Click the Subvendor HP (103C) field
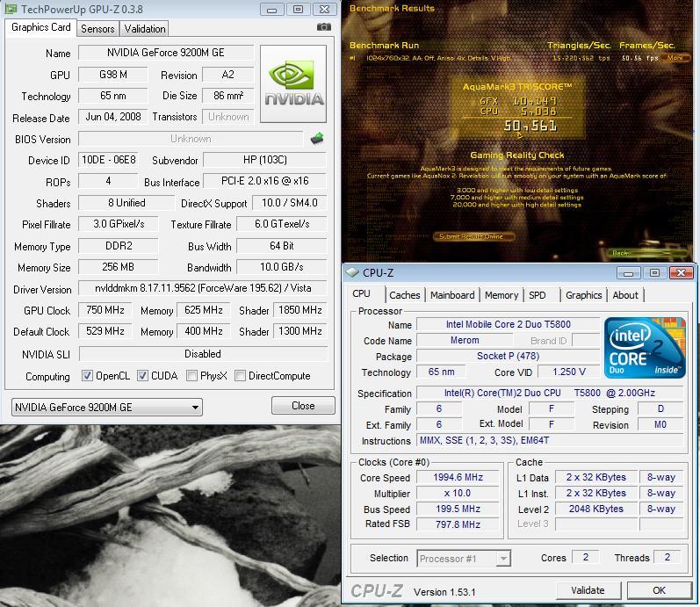The image size is (700, 607). (264, 160)
